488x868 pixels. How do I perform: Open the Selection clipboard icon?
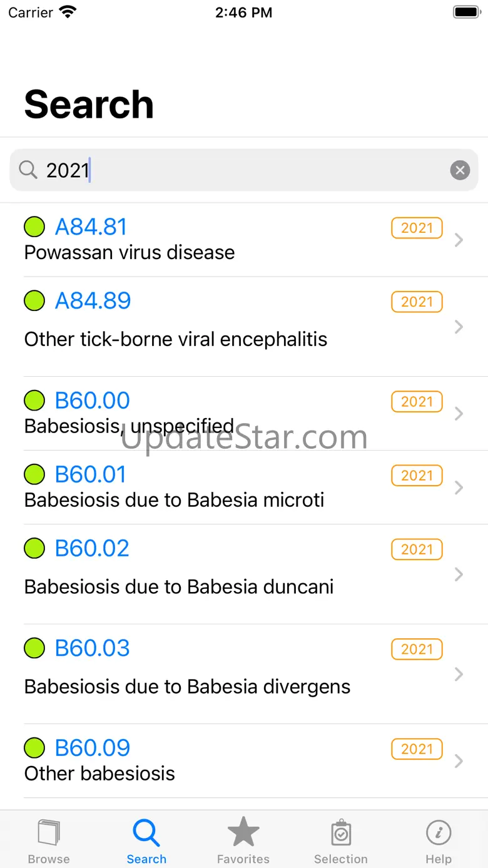point(341,833)
